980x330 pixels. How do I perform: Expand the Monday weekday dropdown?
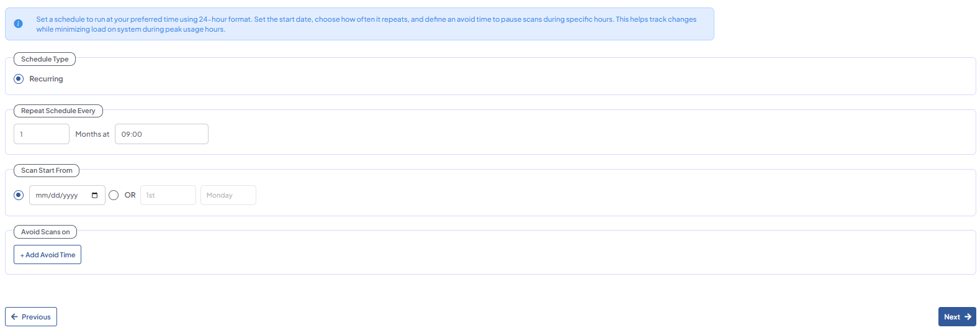click(228, 195)
